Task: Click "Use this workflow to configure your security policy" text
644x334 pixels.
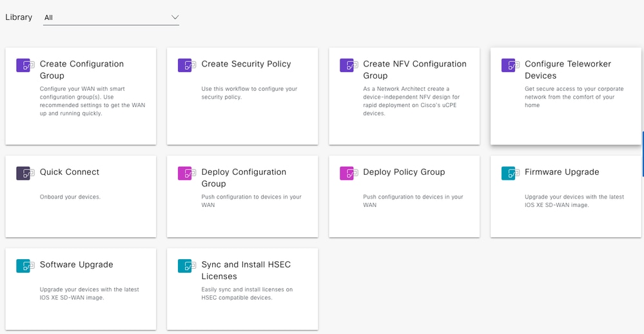Action: [x=249, y=93]
